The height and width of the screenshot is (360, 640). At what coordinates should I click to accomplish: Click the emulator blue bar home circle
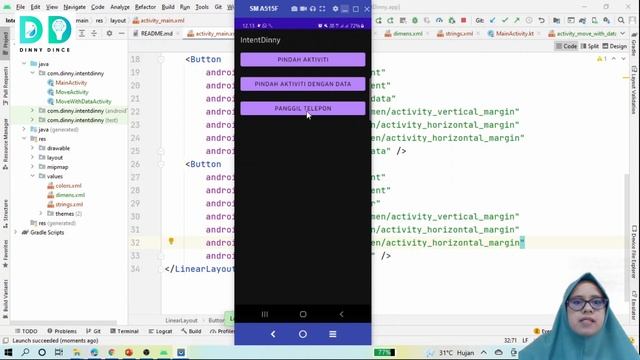tap(303, 334)
